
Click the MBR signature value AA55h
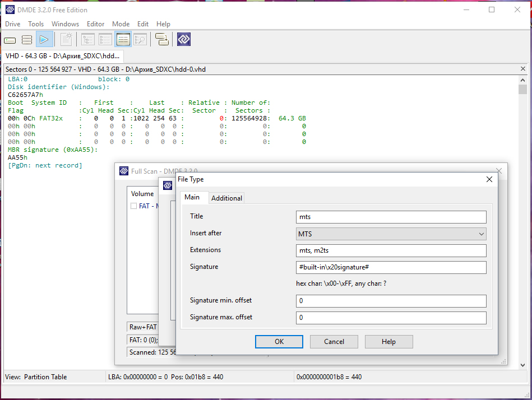17,157
